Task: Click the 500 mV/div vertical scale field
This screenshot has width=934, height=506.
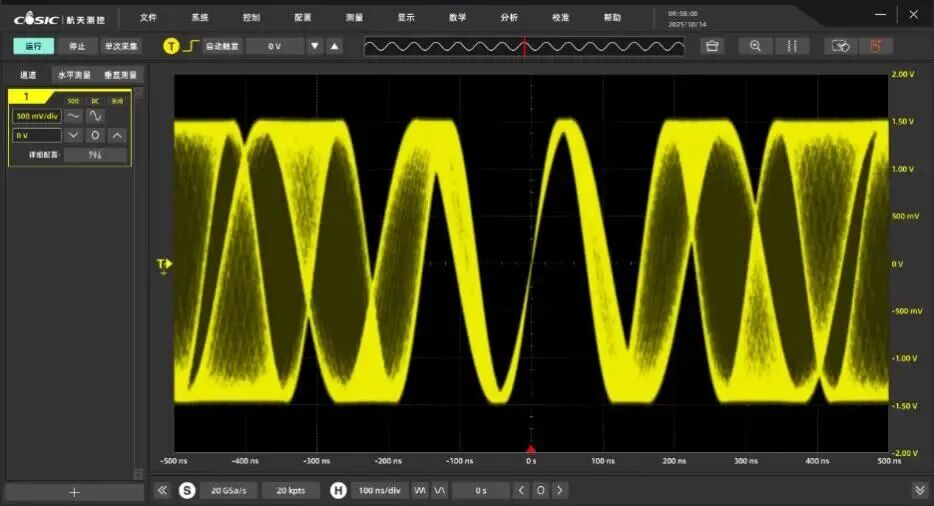Action: (x=37, y=116)
